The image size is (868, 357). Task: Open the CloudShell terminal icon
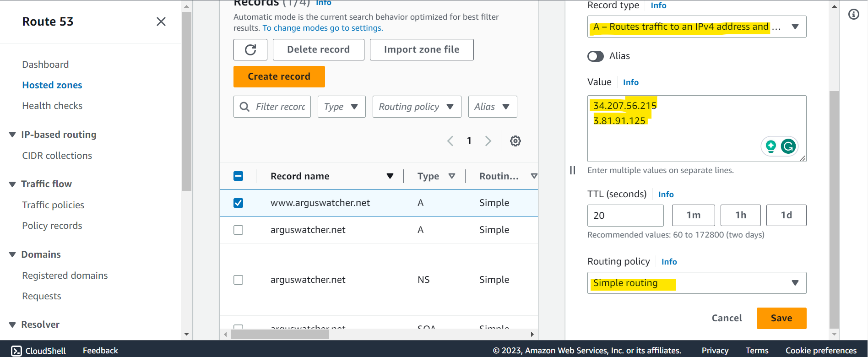click(x=16, y=351)
